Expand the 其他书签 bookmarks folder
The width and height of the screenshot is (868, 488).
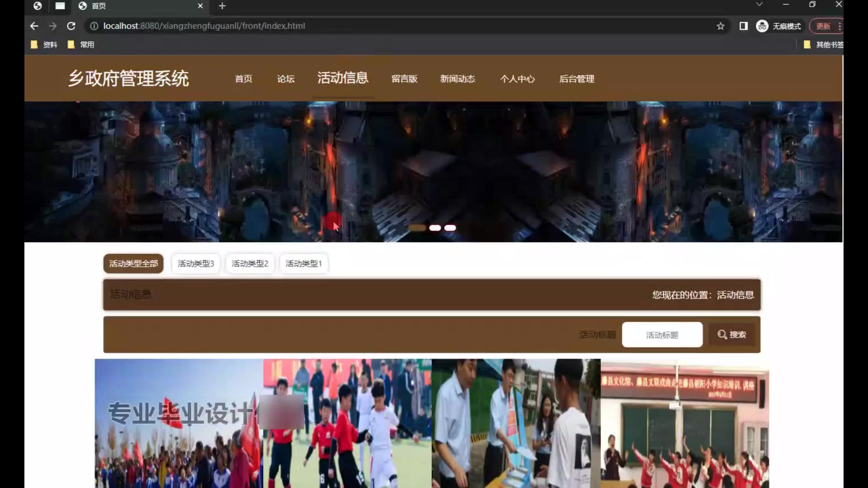click(824, 45)
